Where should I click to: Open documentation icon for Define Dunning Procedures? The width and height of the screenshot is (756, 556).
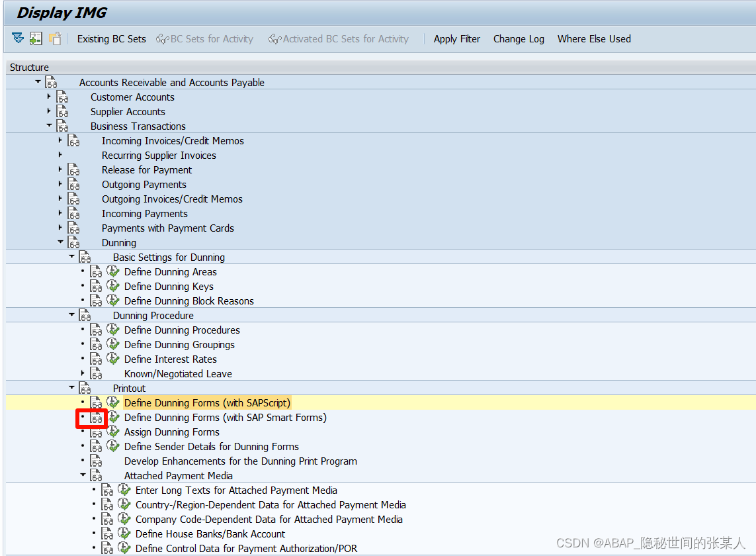(x=96, y=330)
